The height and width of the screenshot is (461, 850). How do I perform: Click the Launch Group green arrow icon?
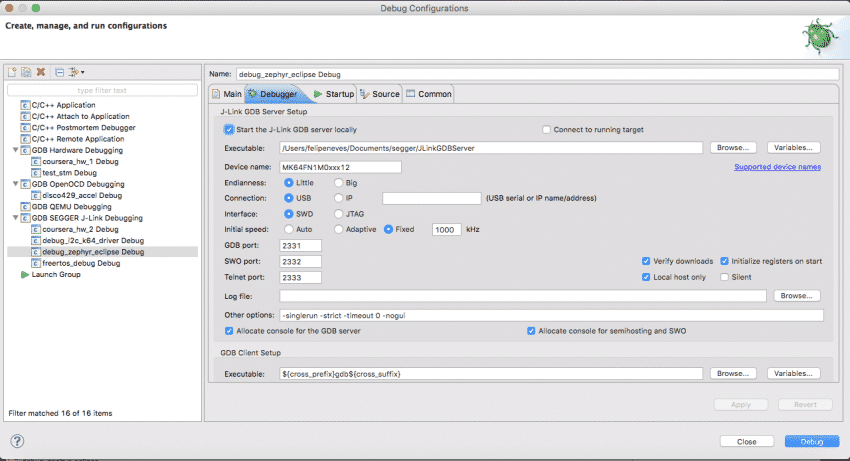pos(24,274)
